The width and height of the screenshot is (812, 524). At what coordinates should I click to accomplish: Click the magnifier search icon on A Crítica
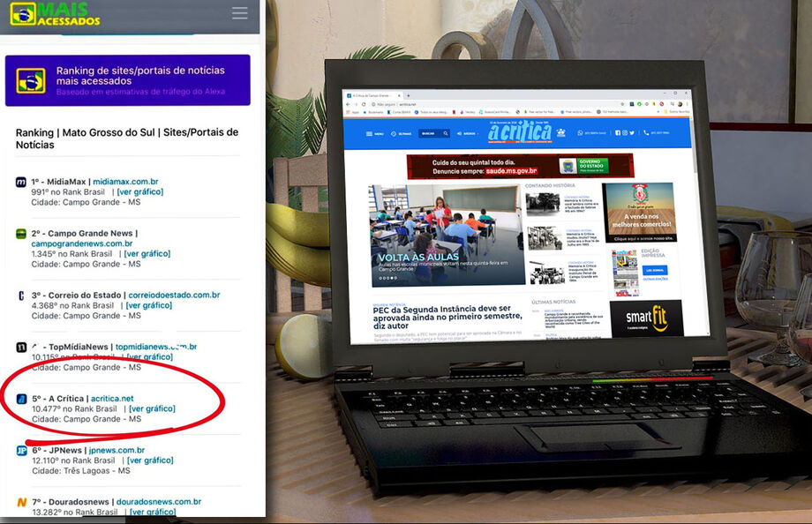click(x=446, y=133)
